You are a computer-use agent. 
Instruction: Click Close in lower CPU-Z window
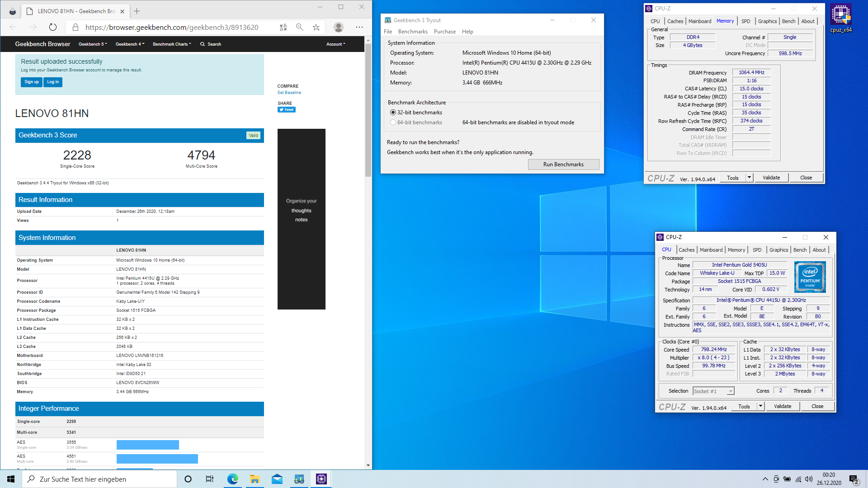tap(817, 406)
